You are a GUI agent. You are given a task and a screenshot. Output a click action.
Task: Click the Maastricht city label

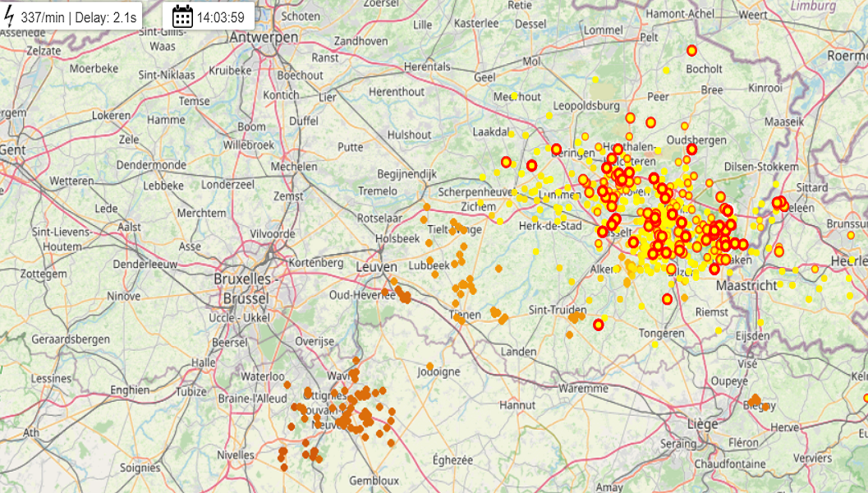746,286
